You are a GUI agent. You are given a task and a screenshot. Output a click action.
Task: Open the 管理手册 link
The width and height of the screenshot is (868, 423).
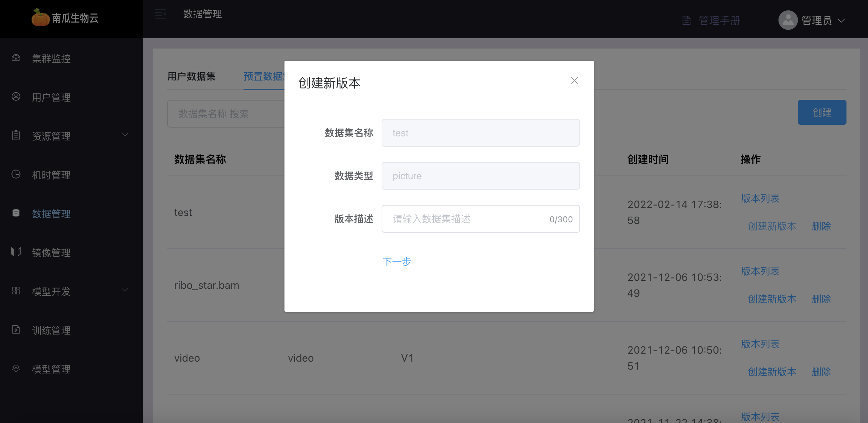click(719, 21)
